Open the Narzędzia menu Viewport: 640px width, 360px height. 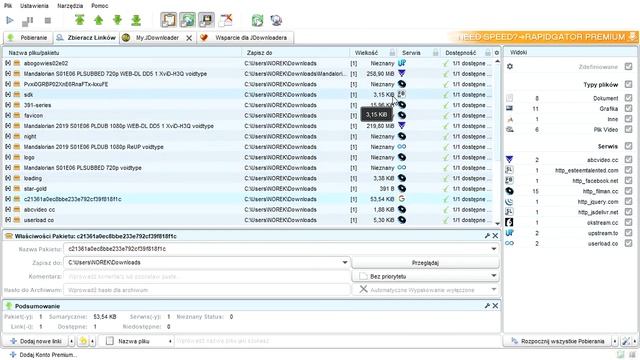pos(70,6)
